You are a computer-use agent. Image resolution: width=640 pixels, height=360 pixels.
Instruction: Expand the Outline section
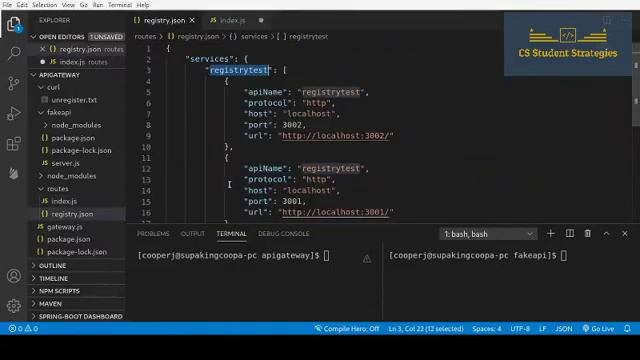tap(77, 266)
